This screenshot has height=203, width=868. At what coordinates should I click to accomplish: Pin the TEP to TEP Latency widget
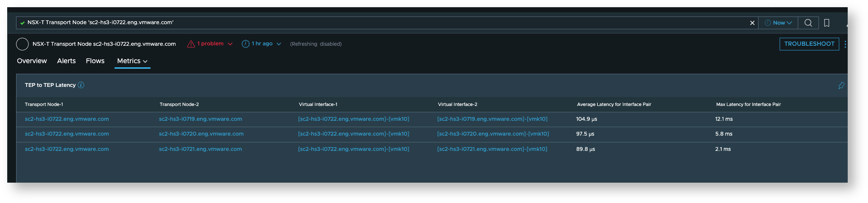(841, 86)
